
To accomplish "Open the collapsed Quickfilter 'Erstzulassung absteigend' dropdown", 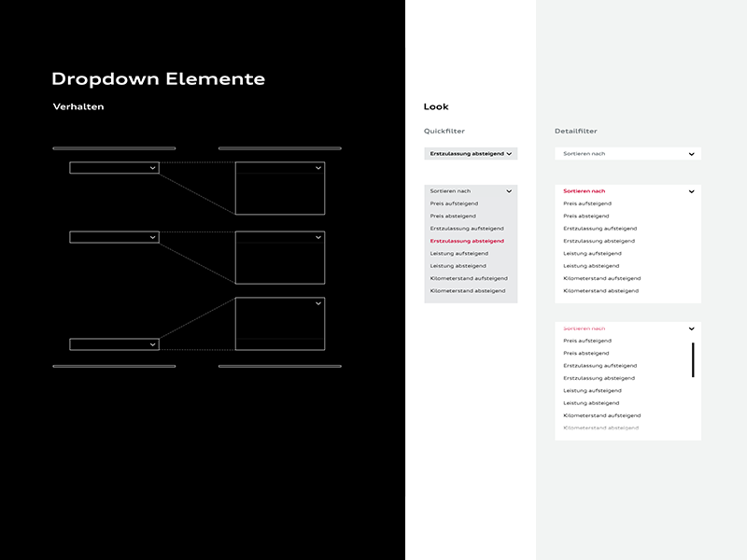I will [471, 154].
